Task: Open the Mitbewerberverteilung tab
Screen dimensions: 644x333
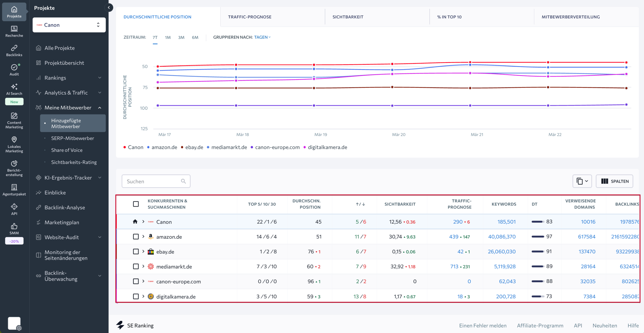Action: pos(571,17)
